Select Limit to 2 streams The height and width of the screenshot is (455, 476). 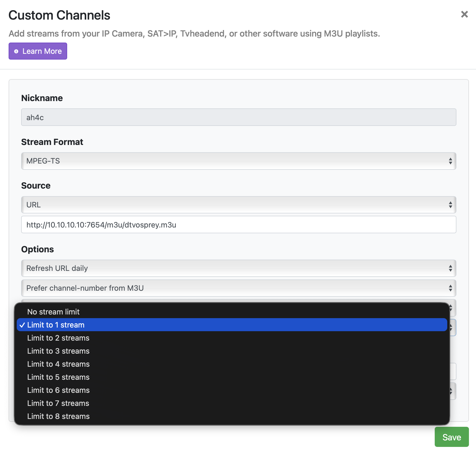(58, 338)
